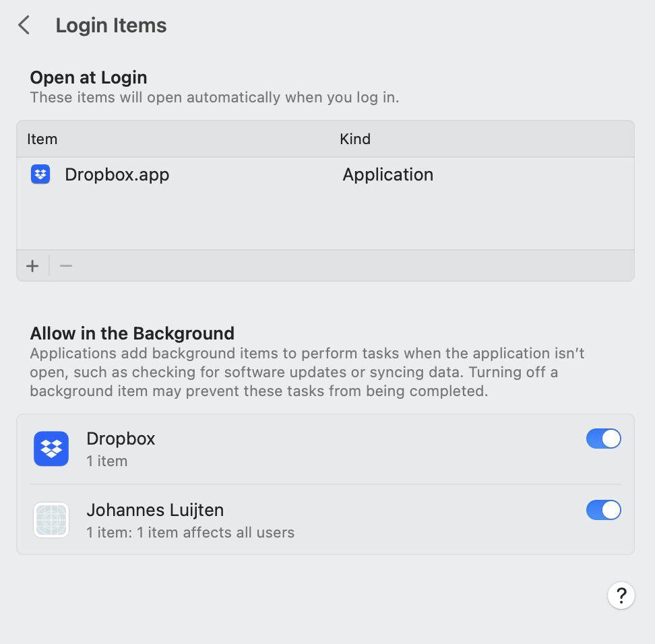The height and width of the screenshot is (644, 655).
Task: Click the Open at Login heading
Action: [x=88, y=77]
